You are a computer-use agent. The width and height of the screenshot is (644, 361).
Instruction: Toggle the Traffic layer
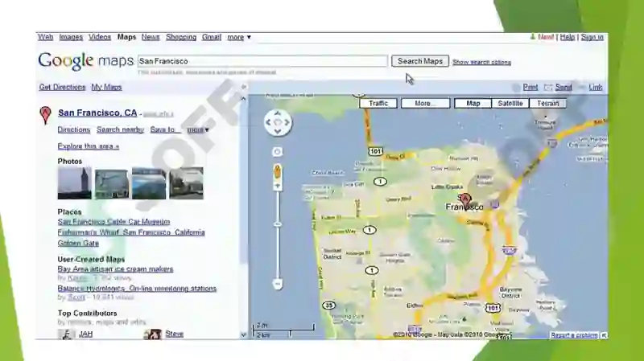[378, 104]
